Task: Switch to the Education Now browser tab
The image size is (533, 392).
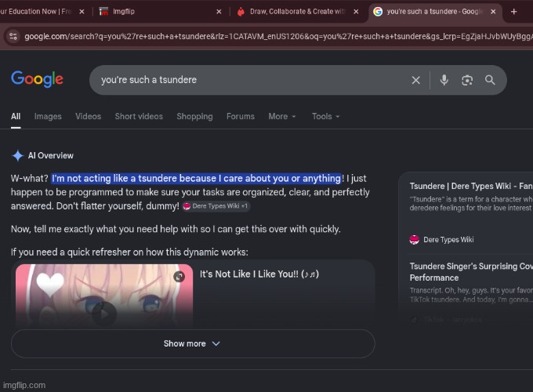Action: 42,12
